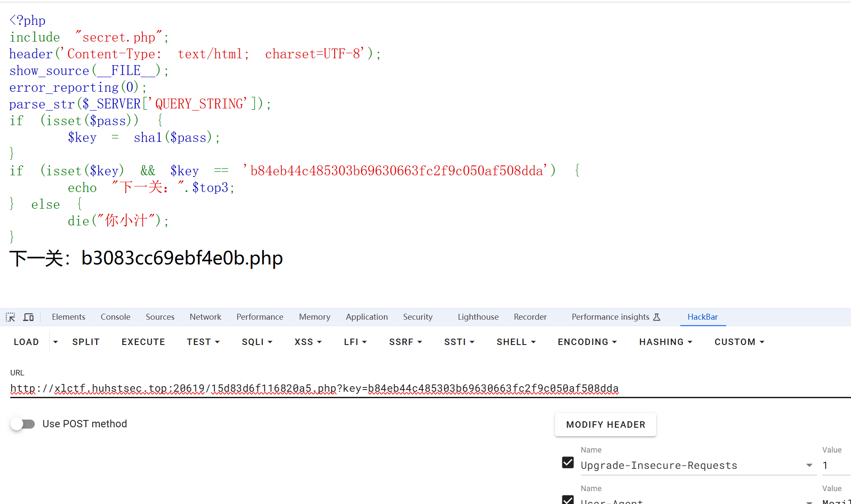Open the ENCODING dropdown menu
The width and height of the screenshot is (851, 504).
point(587,342)
